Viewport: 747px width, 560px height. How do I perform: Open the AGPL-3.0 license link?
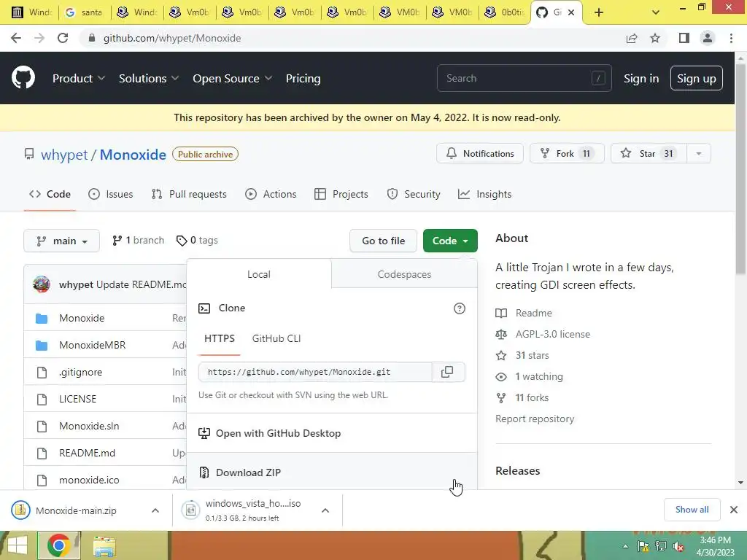(553, 334)
